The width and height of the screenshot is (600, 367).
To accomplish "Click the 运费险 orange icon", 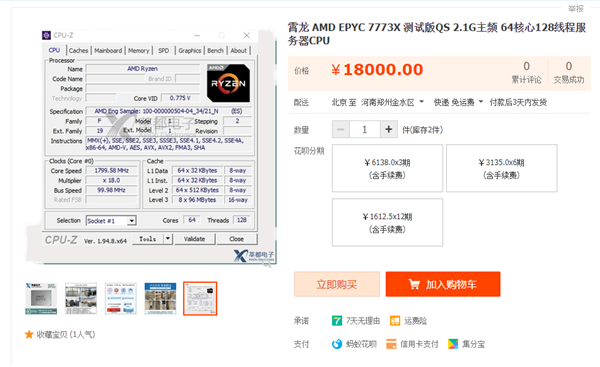I will coord(395,320).
